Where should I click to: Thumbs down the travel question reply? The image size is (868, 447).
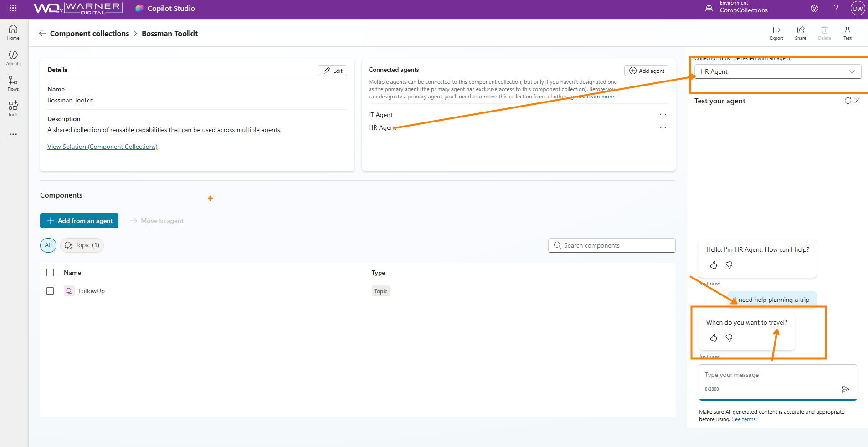point(729,338)
